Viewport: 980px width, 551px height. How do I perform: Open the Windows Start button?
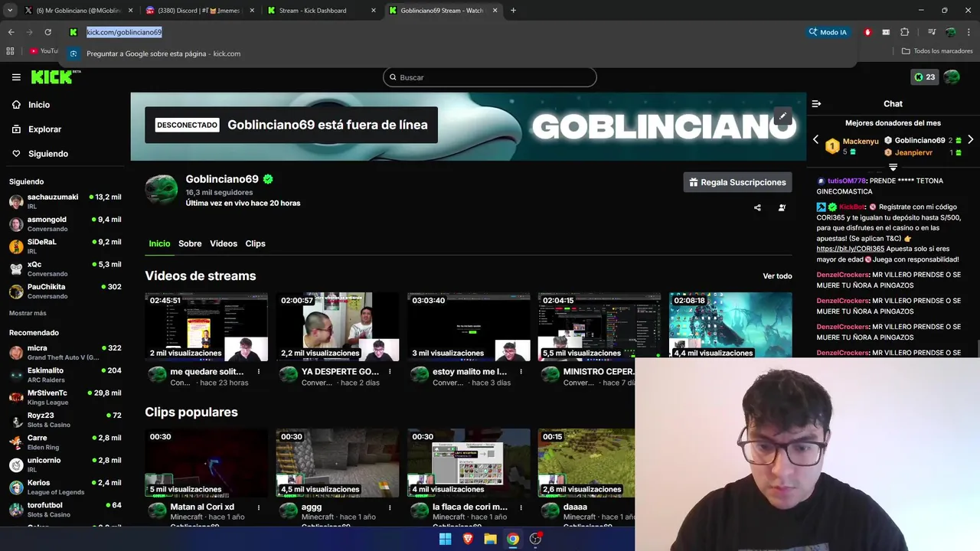445,539
